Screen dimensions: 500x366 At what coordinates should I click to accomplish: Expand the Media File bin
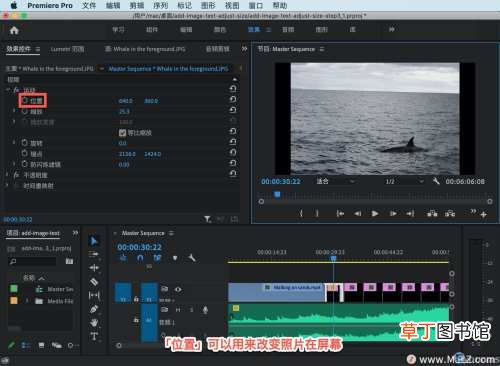click(27, 301)
